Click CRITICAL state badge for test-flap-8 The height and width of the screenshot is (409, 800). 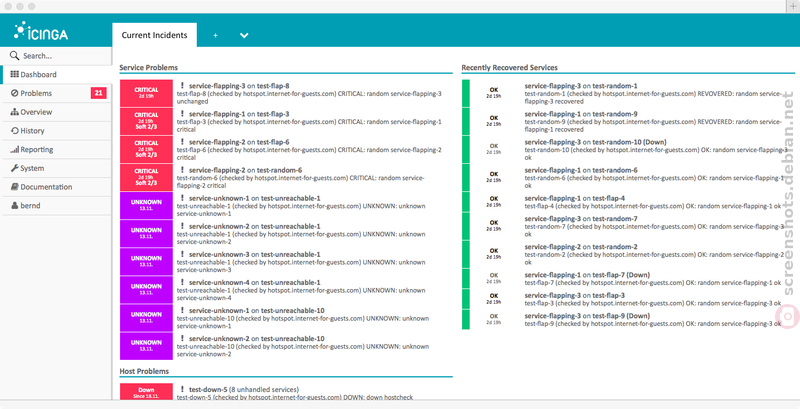point(146,93)
